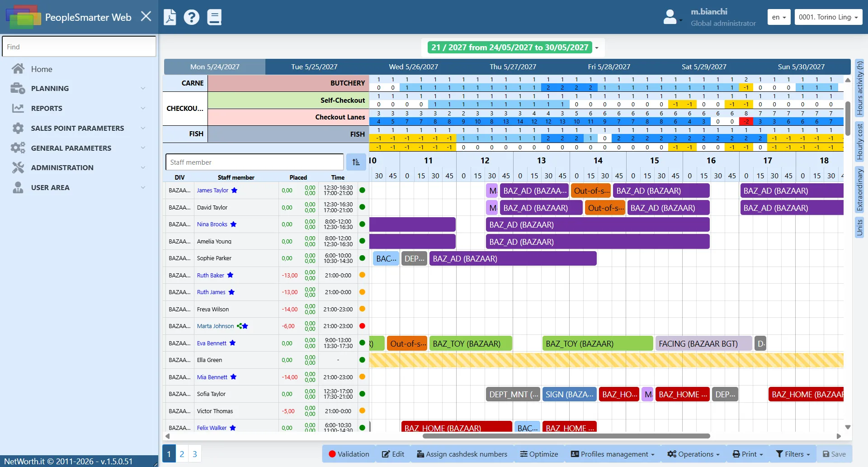Click the Validation button

click(x=349, y=454)
